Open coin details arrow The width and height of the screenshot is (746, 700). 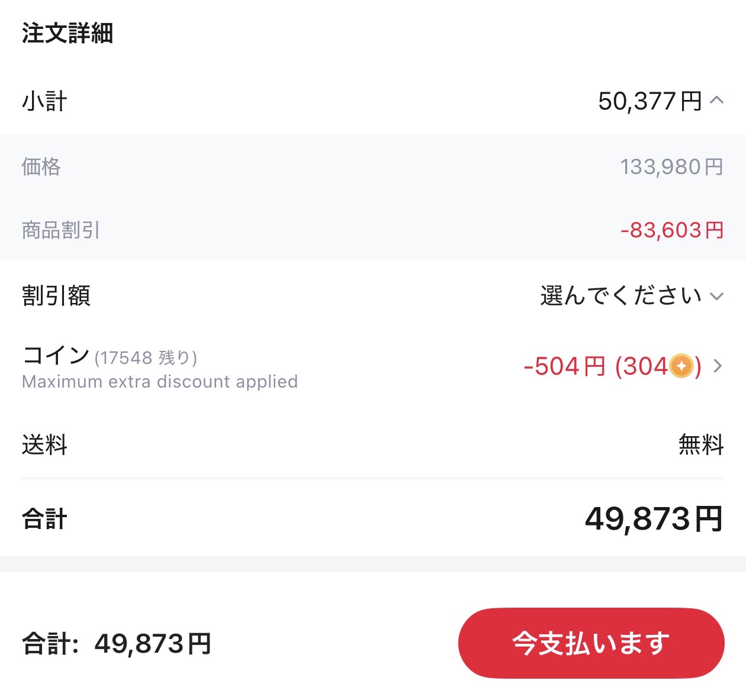coord(718,366)
